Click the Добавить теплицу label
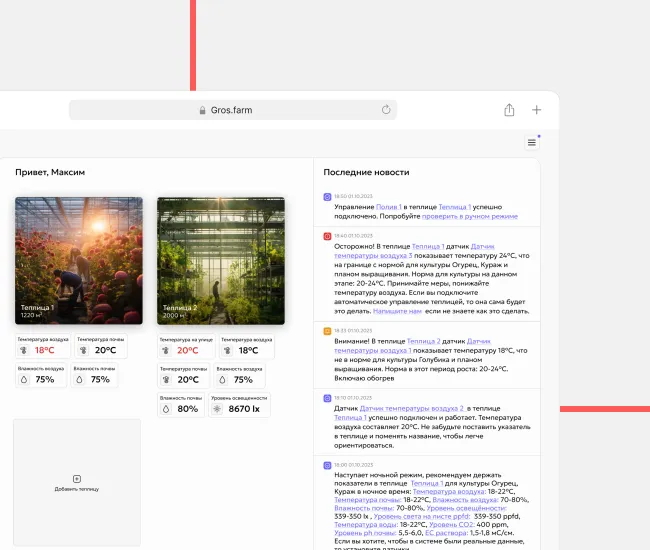Viewport: 650px width, 550px height. coord(77,489)
